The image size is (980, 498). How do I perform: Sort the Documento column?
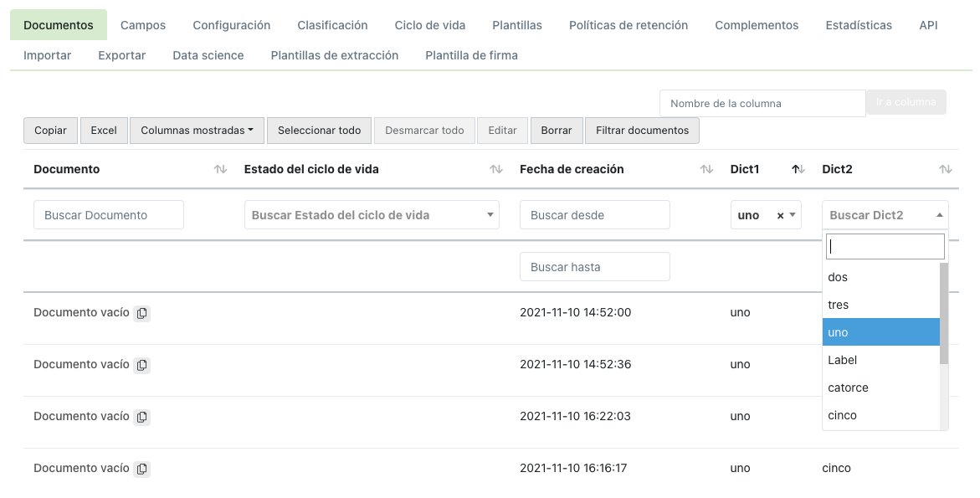pos(220,168)
